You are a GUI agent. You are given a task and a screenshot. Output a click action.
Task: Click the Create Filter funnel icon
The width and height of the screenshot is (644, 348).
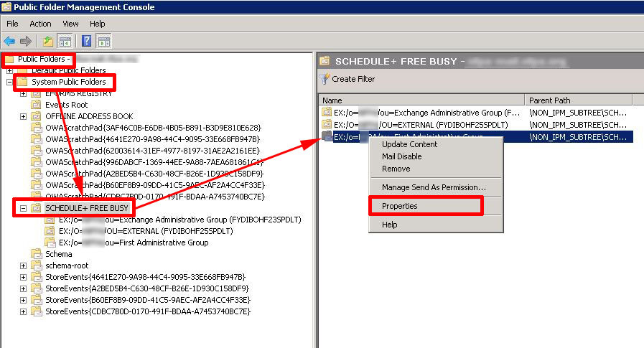(x=325, y=79)
